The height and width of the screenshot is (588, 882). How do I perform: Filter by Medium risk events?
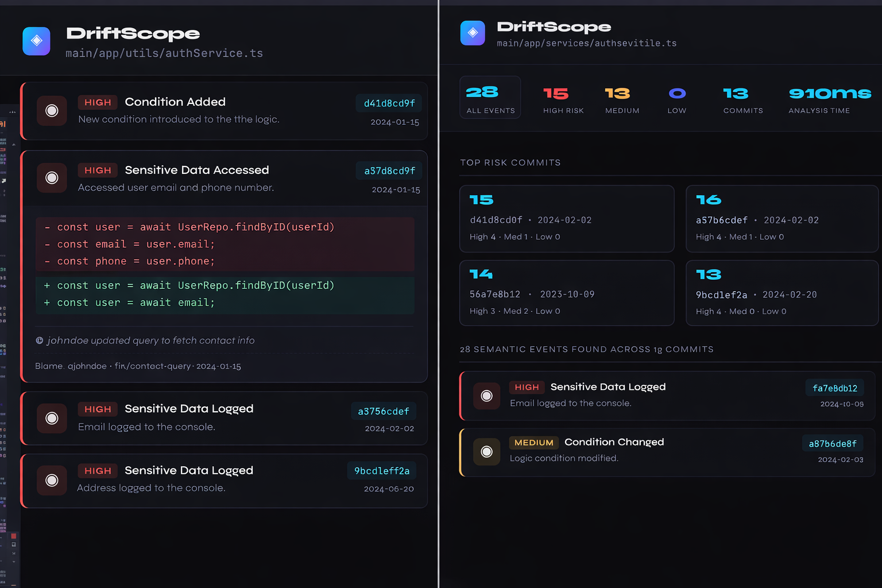[x=622, y=99]
